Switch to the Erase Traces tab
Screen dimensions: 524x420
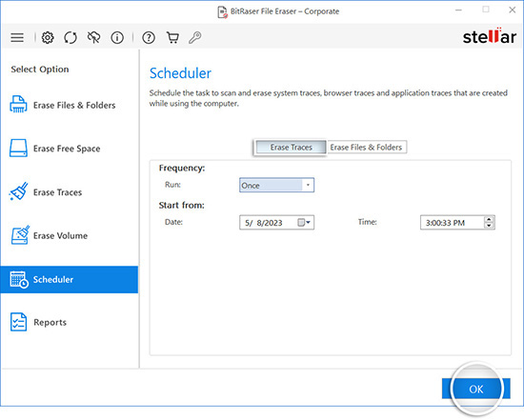[x=292, y=148]
